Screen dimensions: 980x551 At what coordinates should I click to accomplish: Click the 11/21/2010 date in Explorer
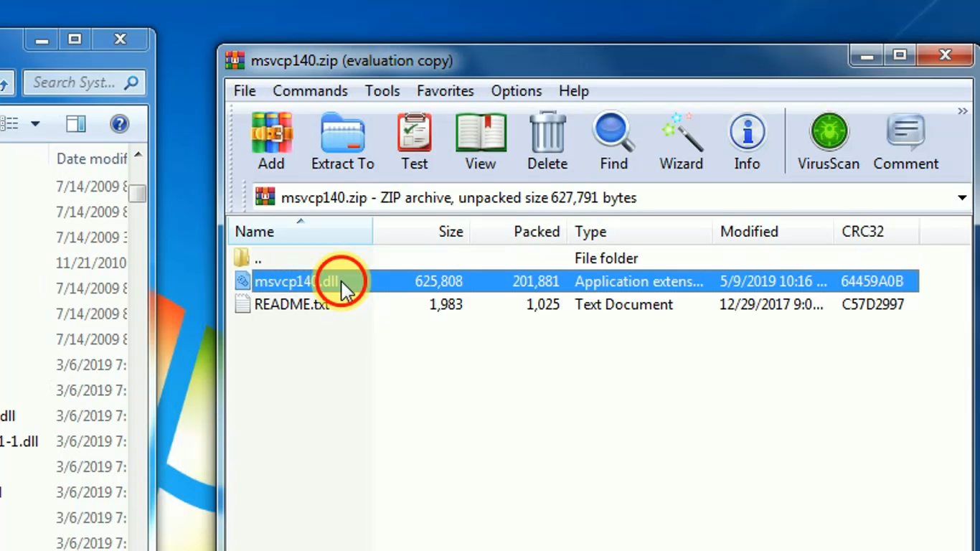pos(91,263)
